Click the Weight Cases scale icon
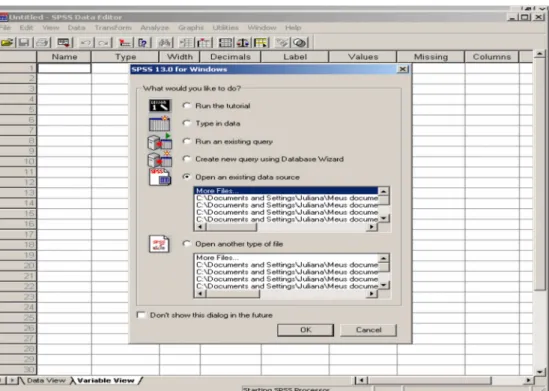This screenshot has width=549, height=391. tap(243, 43)
